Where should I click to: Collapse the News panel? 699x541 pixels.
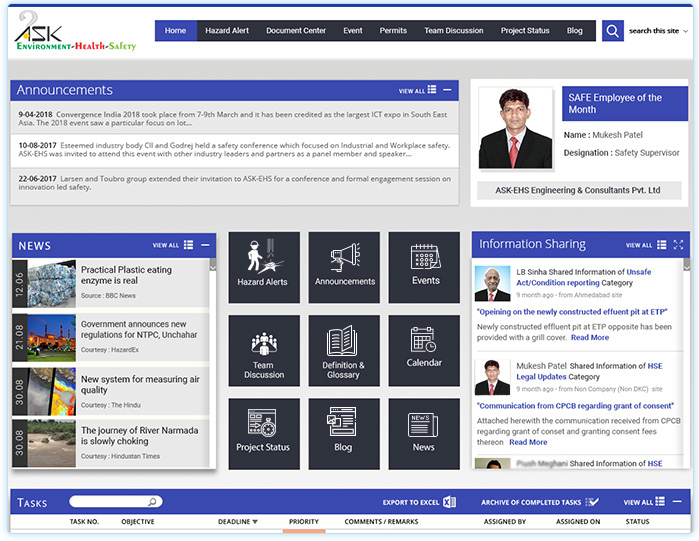point(205,245)
